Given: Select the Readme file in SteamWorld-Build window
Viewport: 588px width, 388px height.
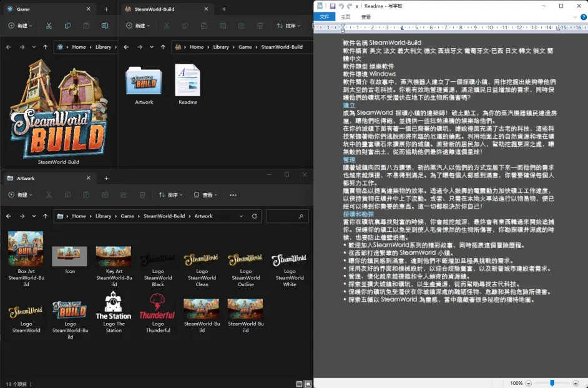Looking at the screenshot, I should [x=188, y=84].
